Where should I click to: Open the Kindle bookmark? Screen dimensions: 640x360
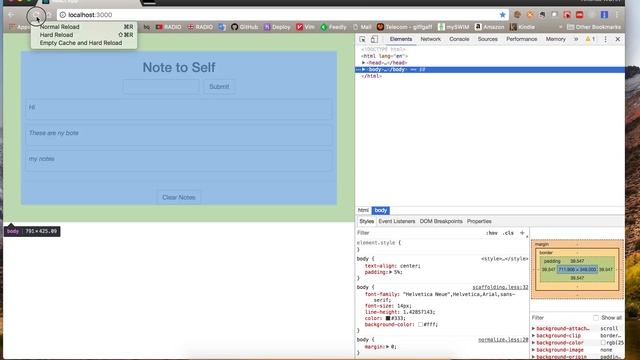click(x=522, y=27)
